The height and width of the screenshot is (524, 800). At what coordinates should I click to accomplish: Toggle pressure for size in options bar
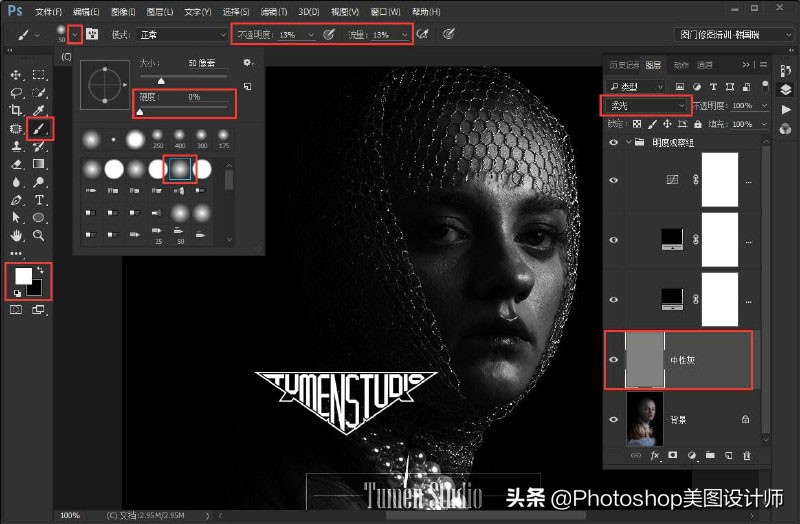tap(448, 34)
